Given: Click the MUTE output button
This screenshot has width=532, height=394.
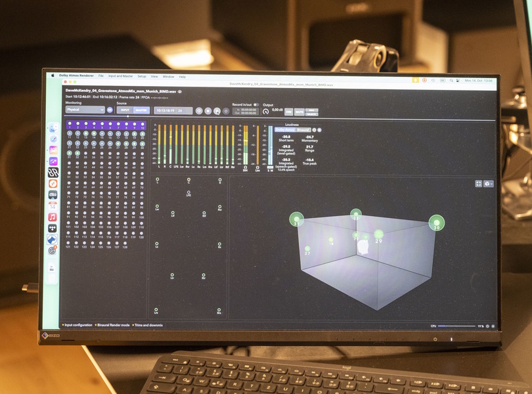Looking at the screenshot, I should pyautogui.click(x=298, y=111).
